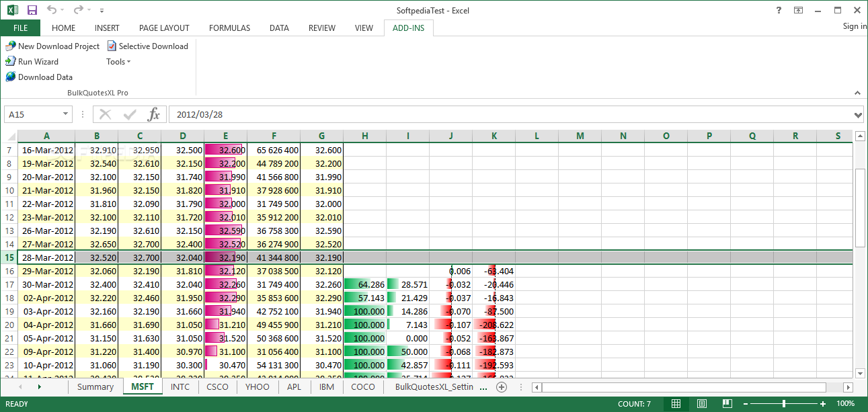868x412 pixels.
Task: Save the workbook with the disk icon
Action: (32, 10)
